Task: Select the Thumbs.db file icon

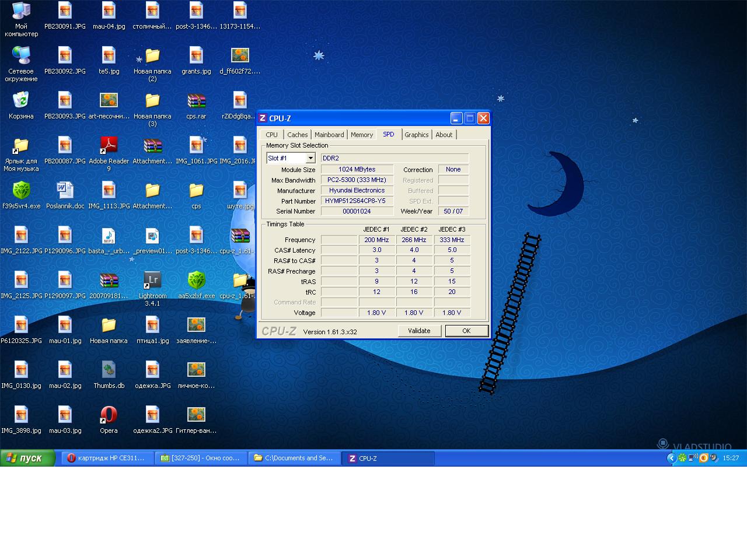Action: coord(109,370)
